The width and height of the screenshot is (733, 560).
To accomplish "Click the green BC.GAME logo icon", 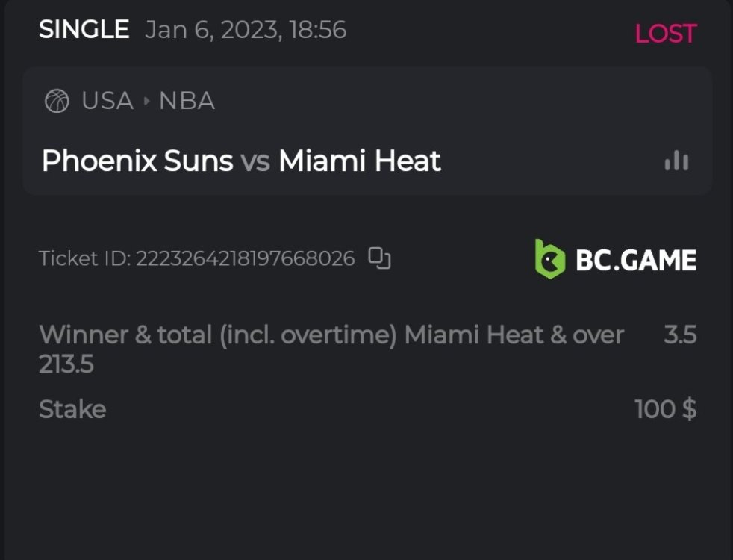I will pos(550,259).
